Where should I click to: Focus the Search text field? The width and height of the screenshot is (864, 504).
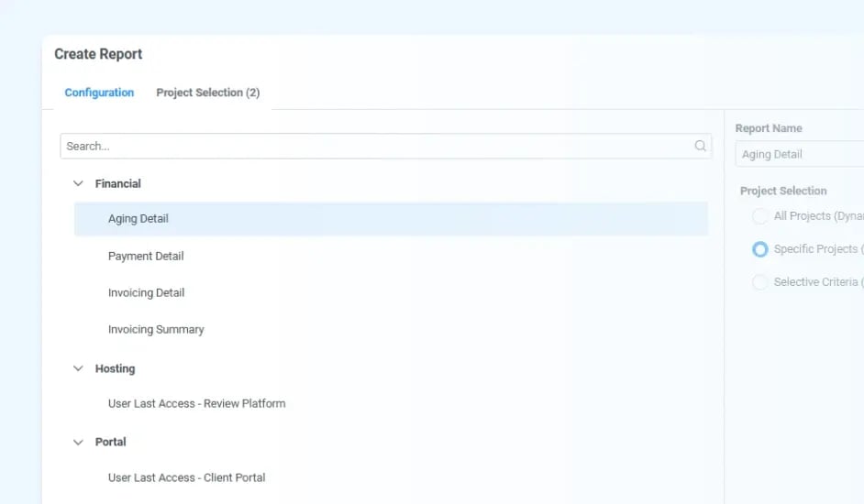pos(376,147)
